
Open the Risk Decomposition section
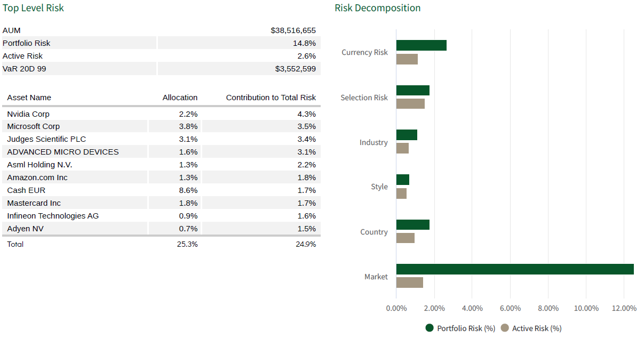377,8
